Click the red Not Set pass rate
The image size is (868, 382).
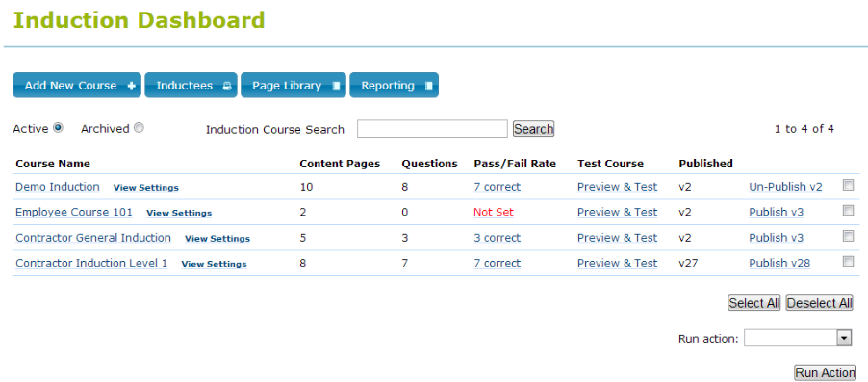494,212
